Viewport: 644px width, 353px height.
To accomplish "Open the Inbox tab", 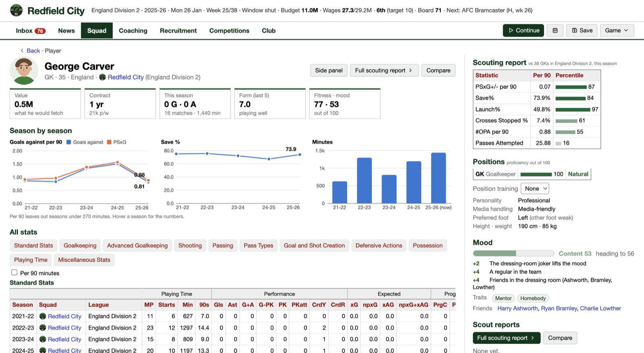I will pyautogui.click(x=30, y=31).
